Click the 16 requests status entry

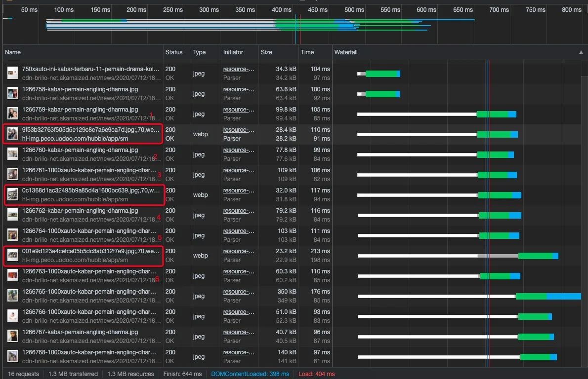click(x=23, y=374)
